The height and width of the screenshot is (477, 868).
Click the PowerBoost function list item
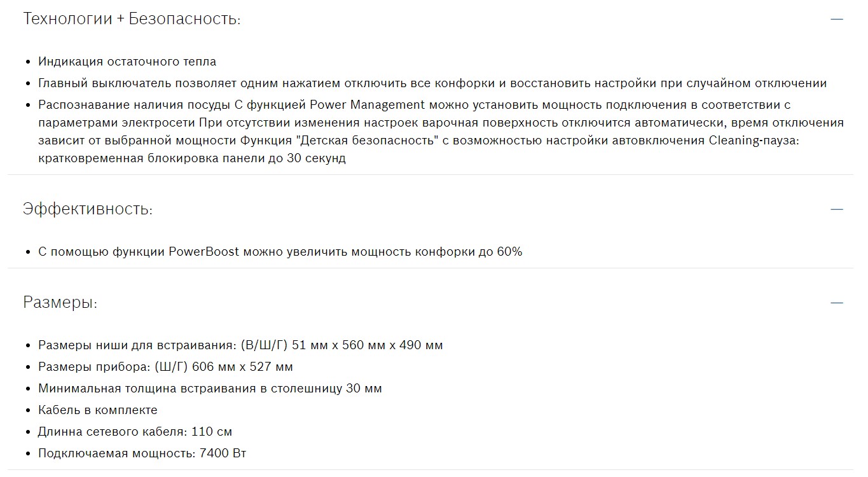click(280, 252)
